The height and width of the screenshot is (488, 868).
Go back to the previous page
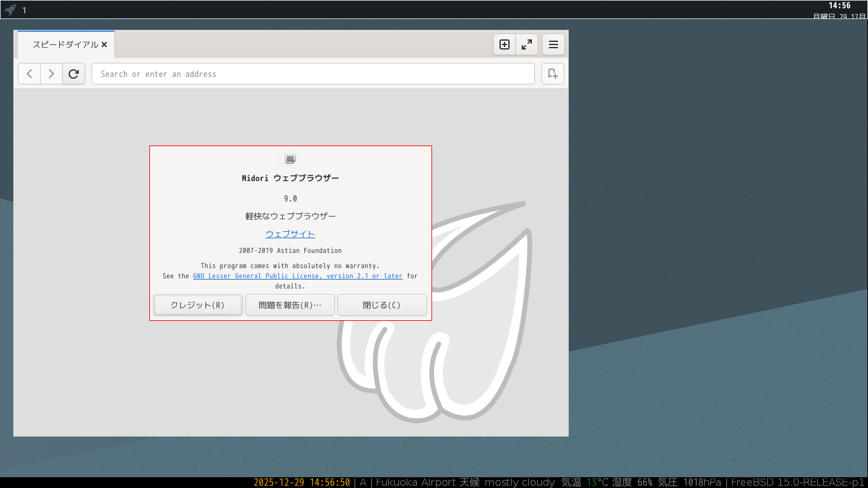pos(29,74)
